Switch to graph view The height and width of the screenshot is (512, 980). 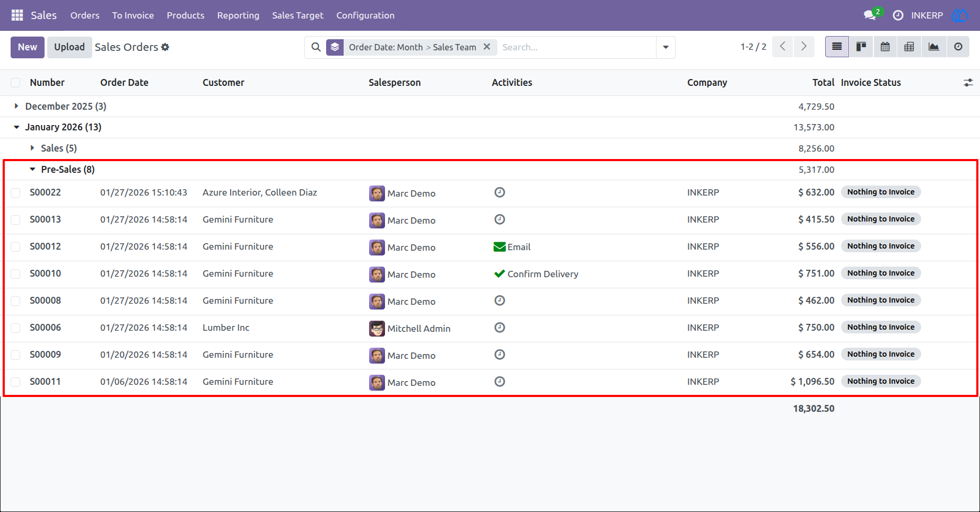click(934, 47)
